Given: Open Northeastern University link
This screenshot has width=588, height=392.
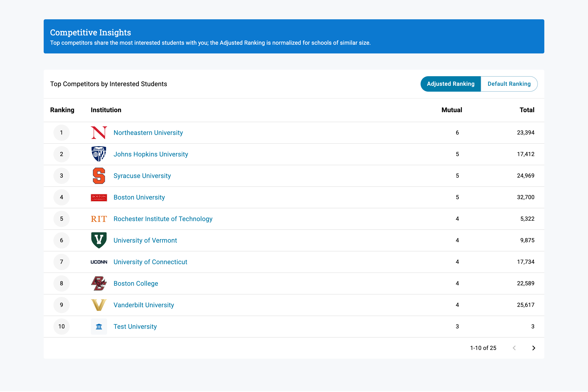Looking at the screenshot, I should coord(148,133).
